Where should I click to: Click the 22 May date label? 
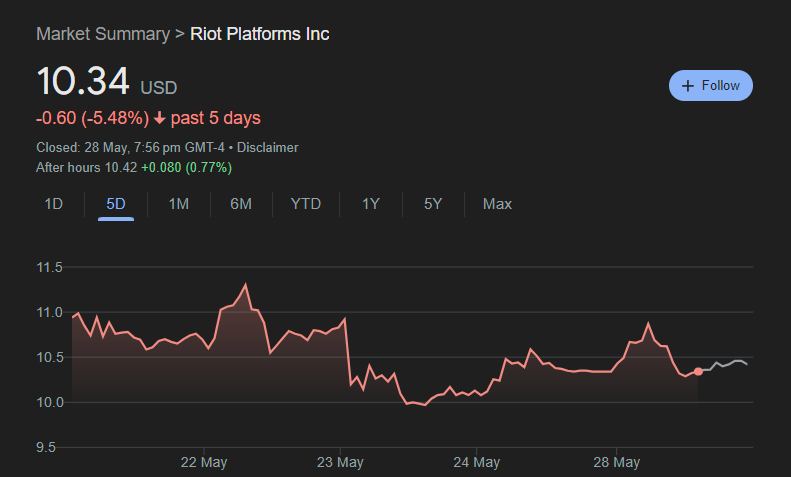pyautogui.click(x=204, y=462)
